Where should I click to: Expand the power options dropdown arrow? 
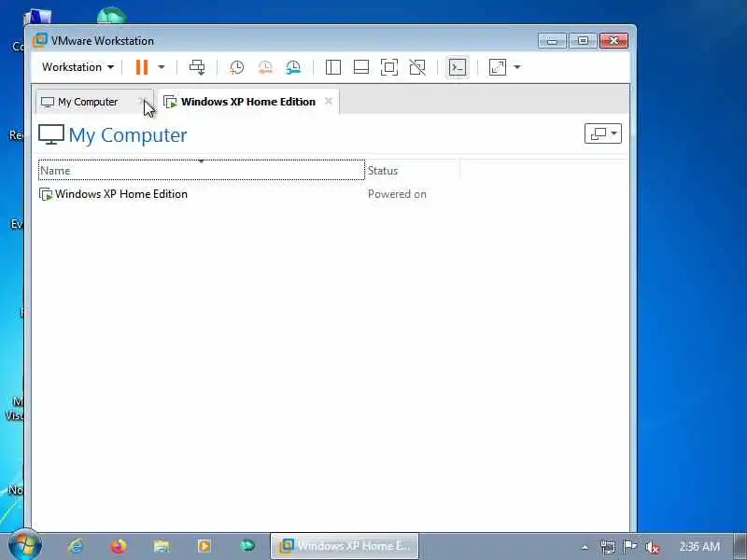[x=161, y=67]
